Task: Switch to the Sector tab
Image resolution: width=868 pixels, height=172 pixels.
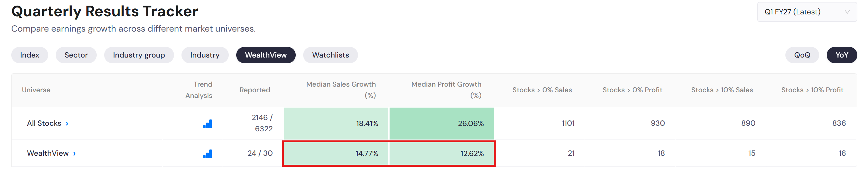Action: click(76, 55)
